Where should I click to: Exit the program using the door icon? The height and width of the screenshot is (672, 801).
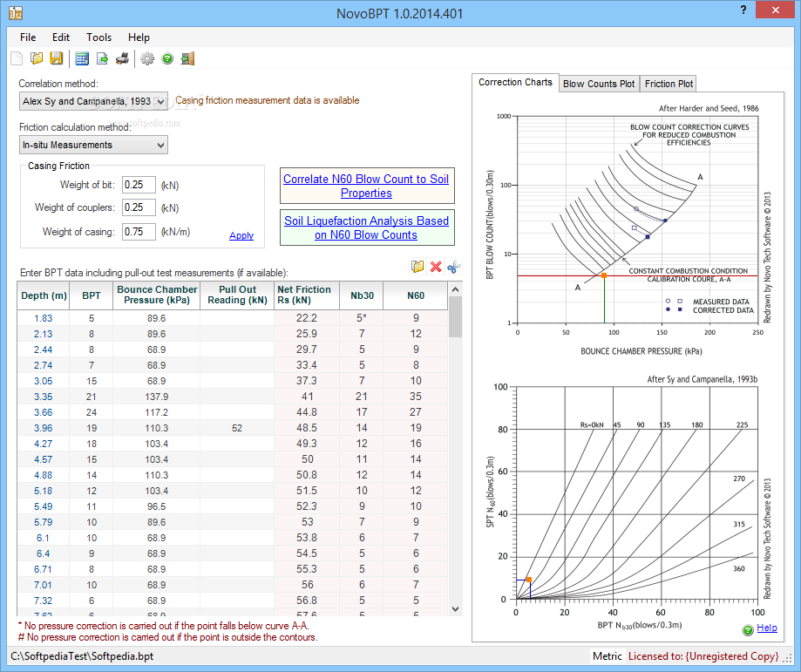[187, 58]
